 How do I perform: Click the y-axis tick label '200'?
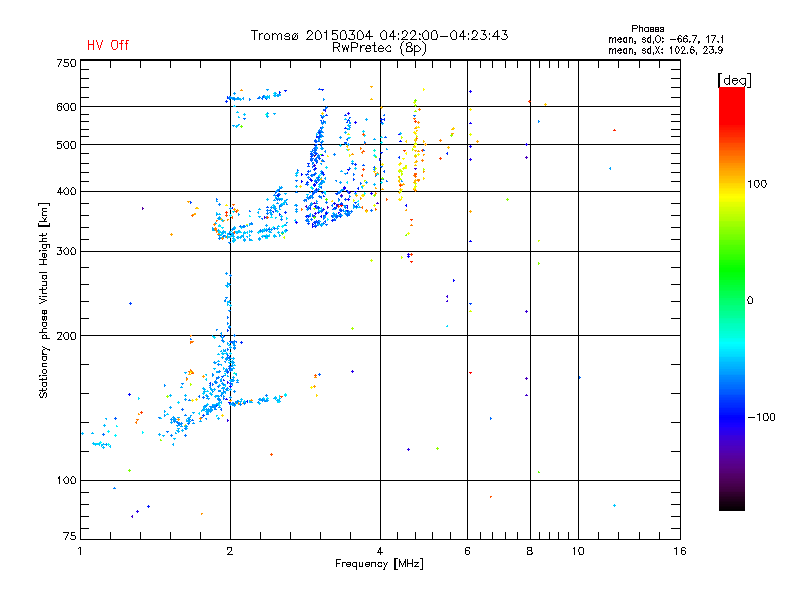tap(66, 336)
